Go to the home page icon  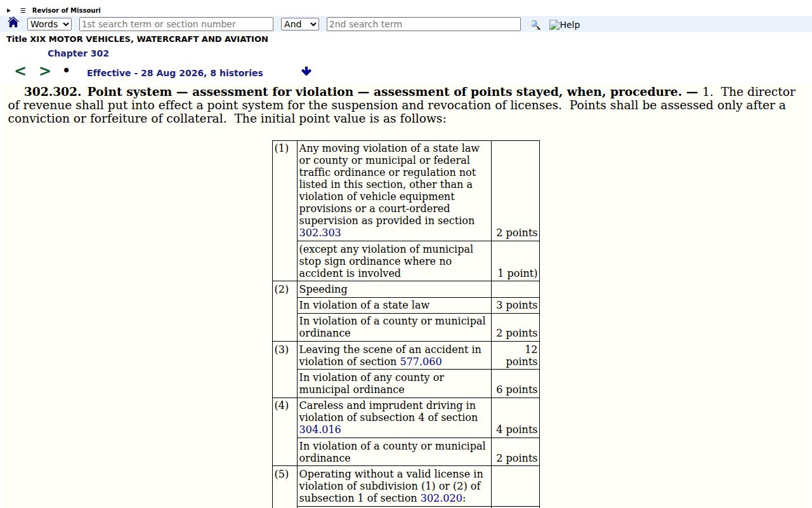tap(13, 23)
